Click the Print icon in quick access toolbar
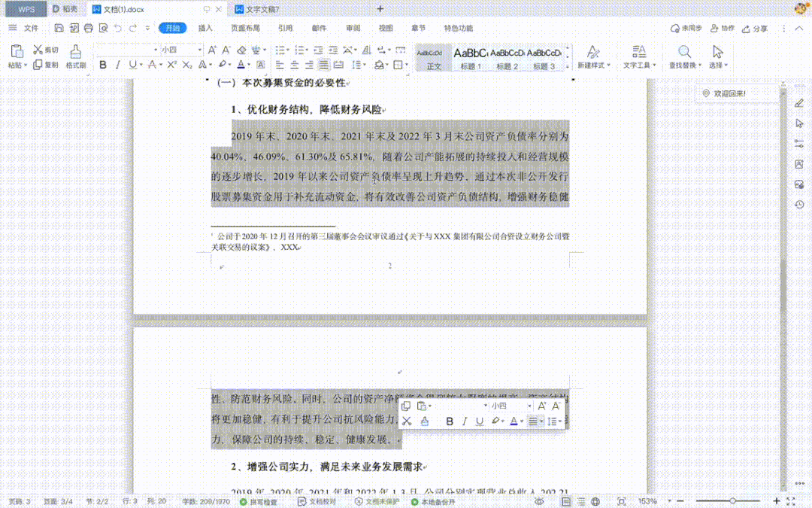Viewport: 812px width, 508px height. point(88,27)
